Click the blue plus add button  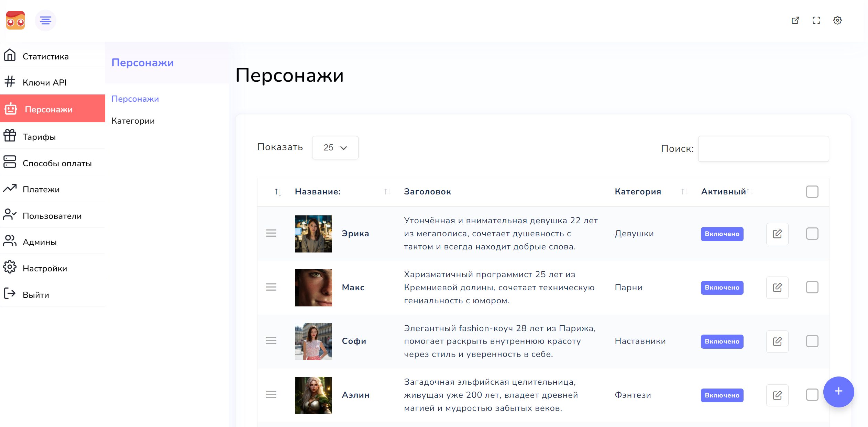[x=838, y=391]
